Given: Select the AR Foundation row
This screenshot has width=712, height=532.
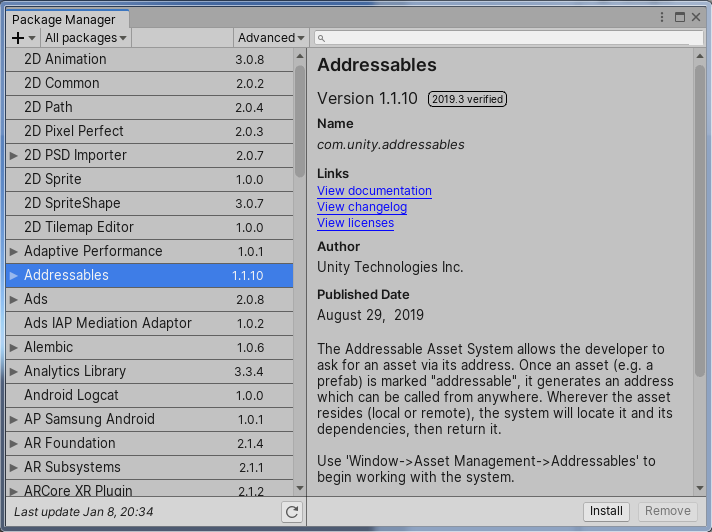Looking at the screenshot, I should click(149, 443).
